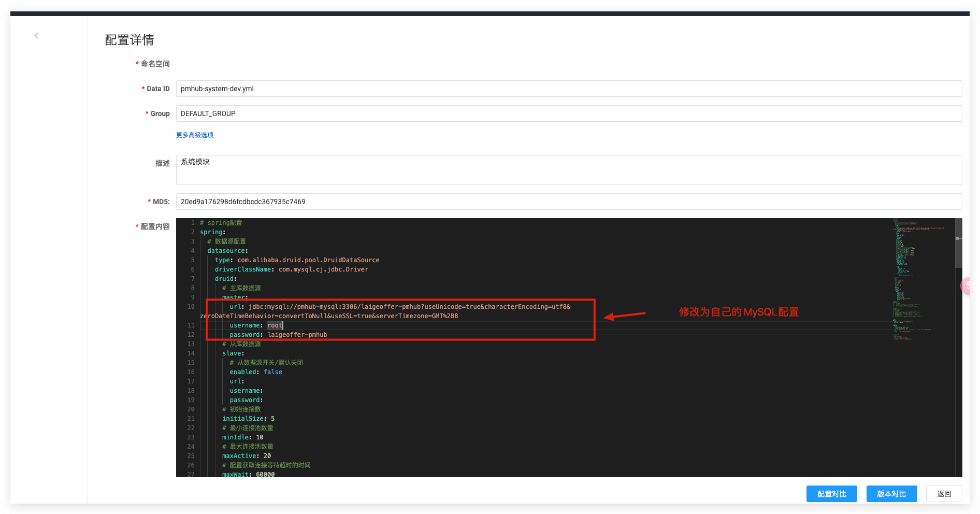This screenshot has height=514, width=980.
Task: Focus the Group field showing DEFAULT_GROUP
Action: (569, 113)
